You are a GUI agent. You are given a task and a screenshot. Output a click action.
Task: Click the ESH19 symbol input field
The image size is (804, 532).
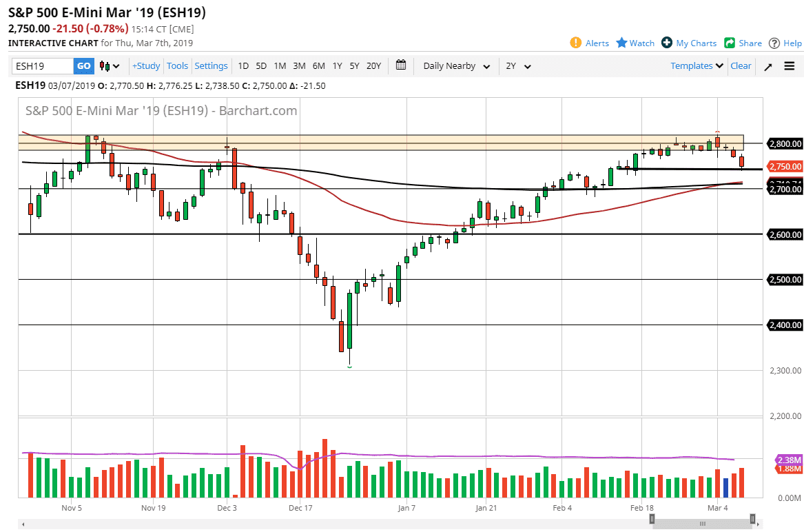tap(41, 65)
